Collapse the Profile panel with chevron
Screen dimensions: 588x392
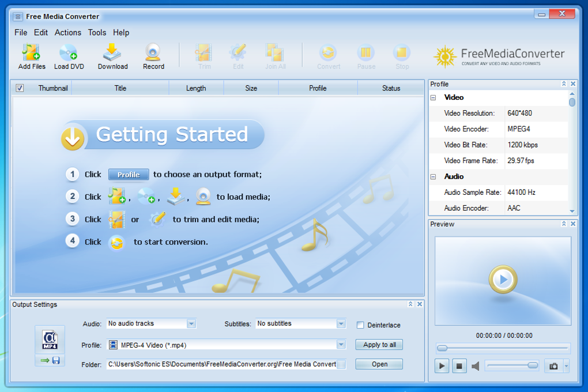[x=564, y=84]
